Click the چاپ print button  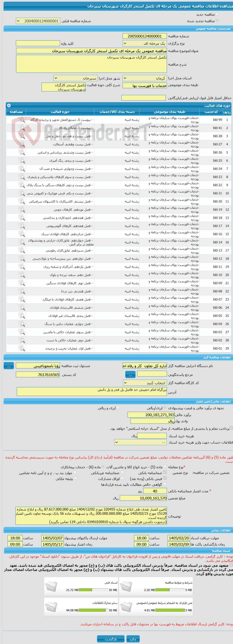(x=133, y=639)
